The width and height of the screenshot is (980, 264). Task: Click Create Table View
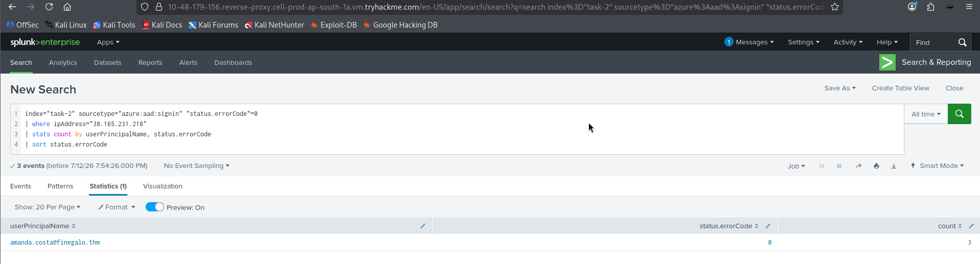tap(900, 88)
